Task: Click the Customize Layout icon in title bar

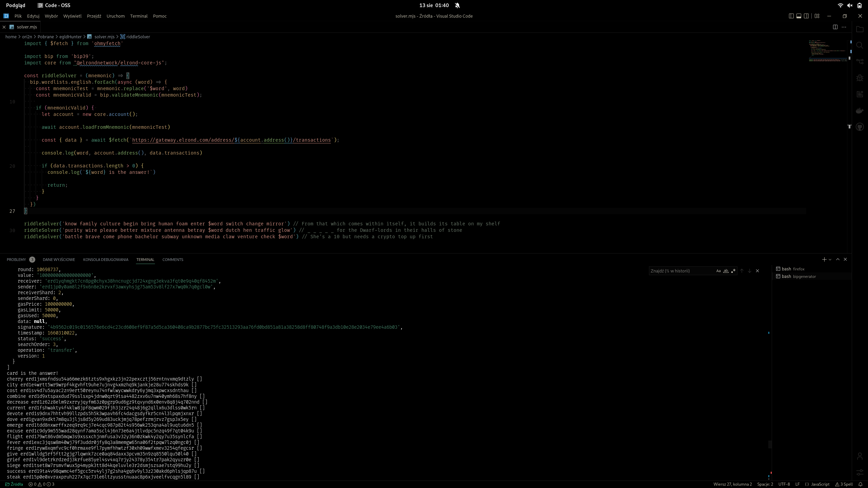Action: (x=817, y=16)
